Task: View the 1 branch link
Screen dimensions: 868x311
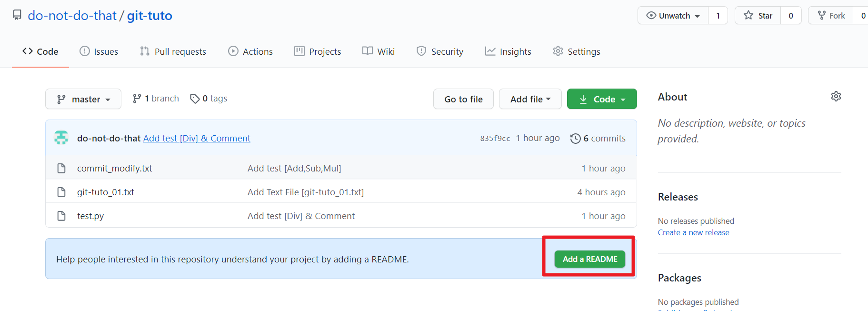Action: coord(156,99)
